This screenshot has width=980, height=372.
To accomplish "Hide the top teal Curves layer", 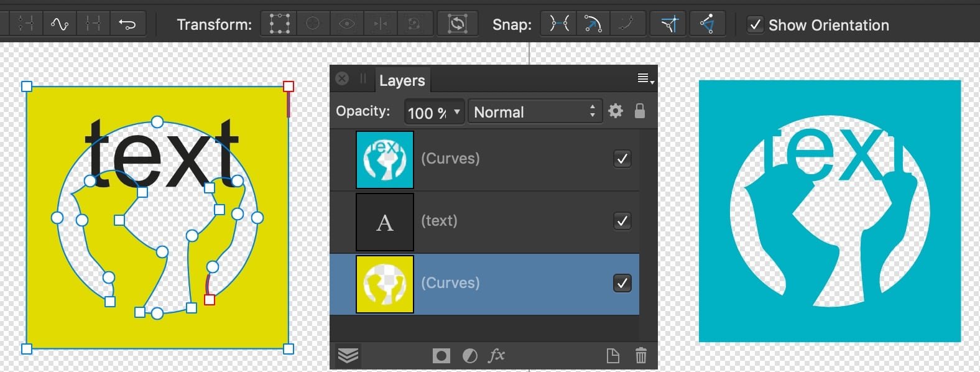I will click(622, 159).
